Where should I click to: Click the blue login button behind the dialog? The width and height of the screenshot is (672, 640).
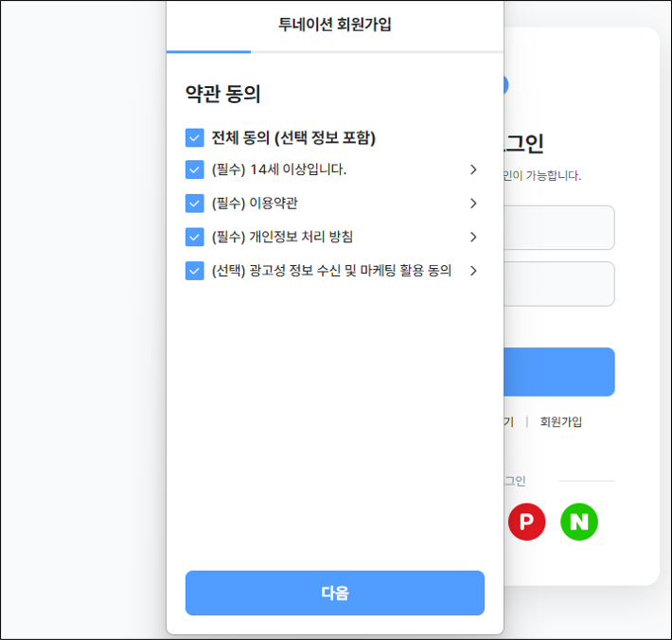pos(559,372)
